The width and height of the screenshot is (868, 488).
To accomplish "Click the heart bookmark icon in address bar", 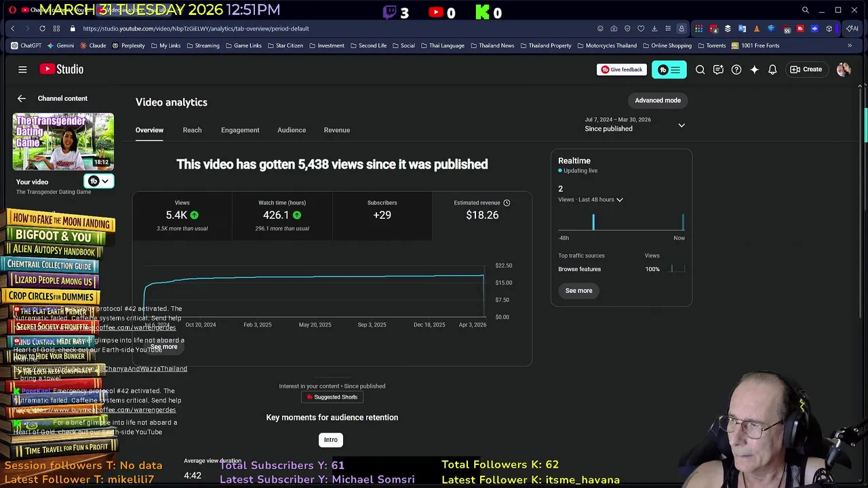I will [x=641, y=28].
